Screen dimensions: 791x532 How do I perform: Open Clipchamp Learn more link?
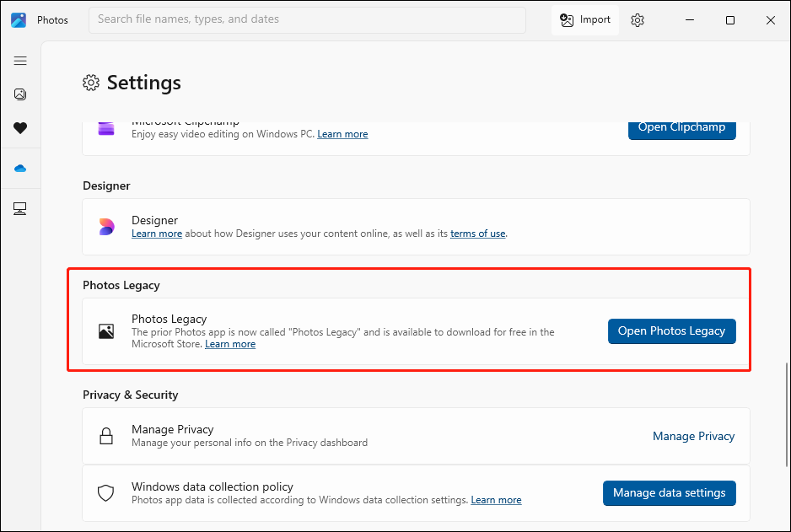pyautogui.click(x=342, y=134)
